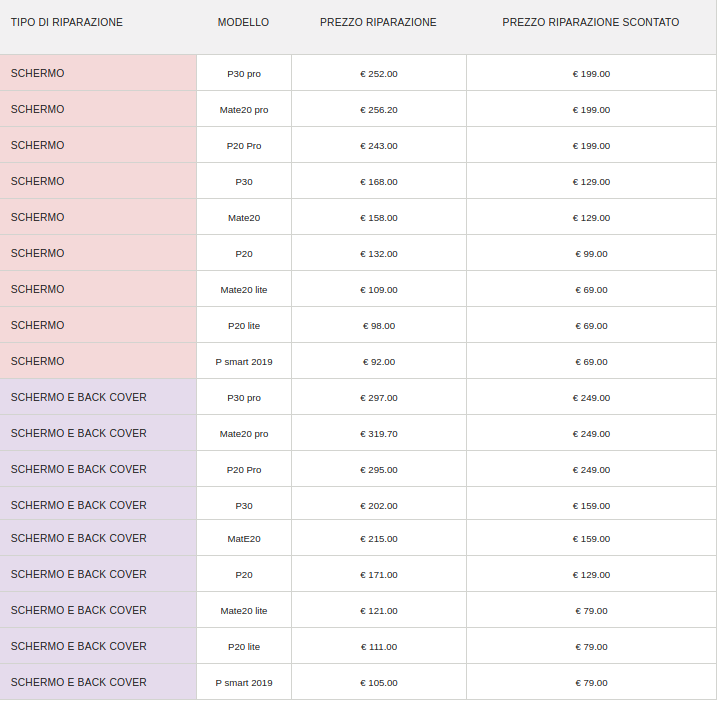Click P30 pro in the € 252.00 row
This screenshot has height=714, width=726.
pyautogui.click(x=244, y=74)
